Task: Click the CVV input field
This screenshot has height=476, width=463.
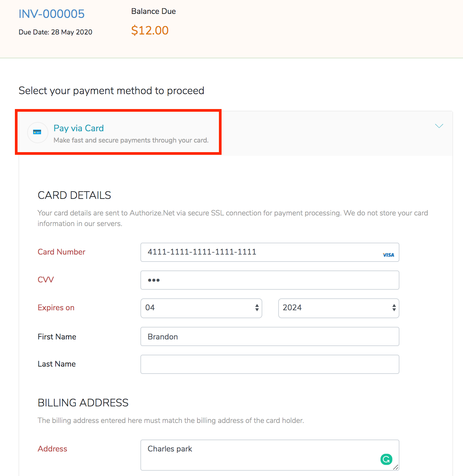Action: coord(270,280)
